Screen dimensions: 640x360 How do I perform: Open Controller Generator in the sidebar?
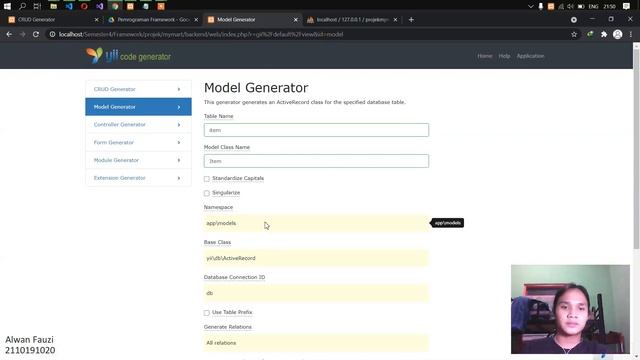coord(138,124)
